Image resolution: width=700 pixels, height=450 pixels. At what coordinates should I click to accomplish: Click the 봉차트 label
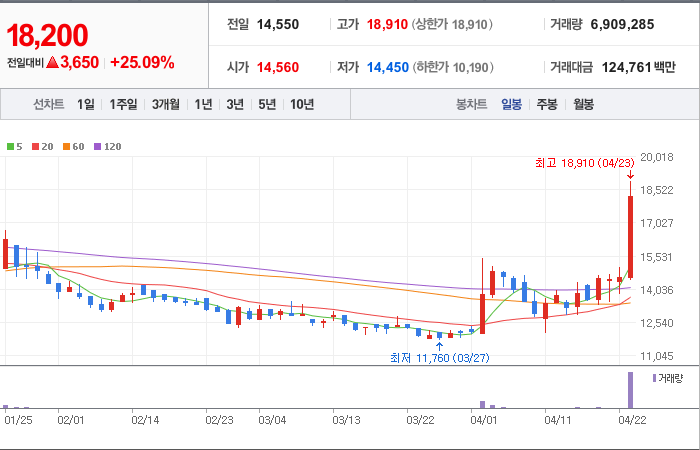471,105
